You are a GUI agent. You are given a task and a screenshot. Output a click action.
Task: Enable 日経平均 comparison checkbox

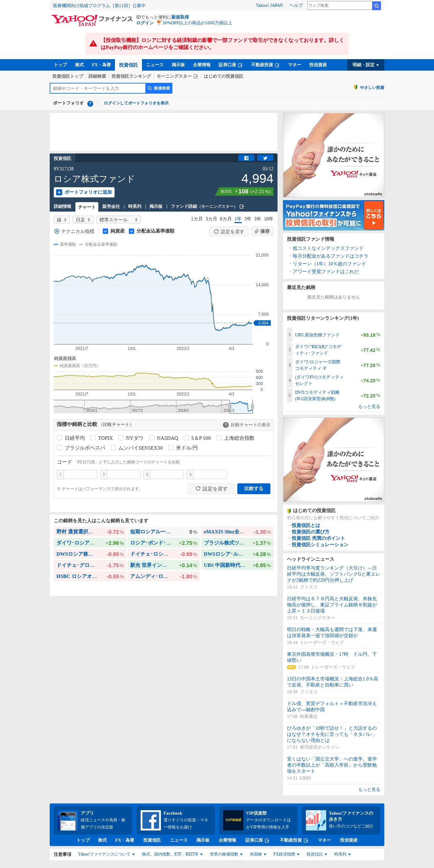[x=59, y=438]
